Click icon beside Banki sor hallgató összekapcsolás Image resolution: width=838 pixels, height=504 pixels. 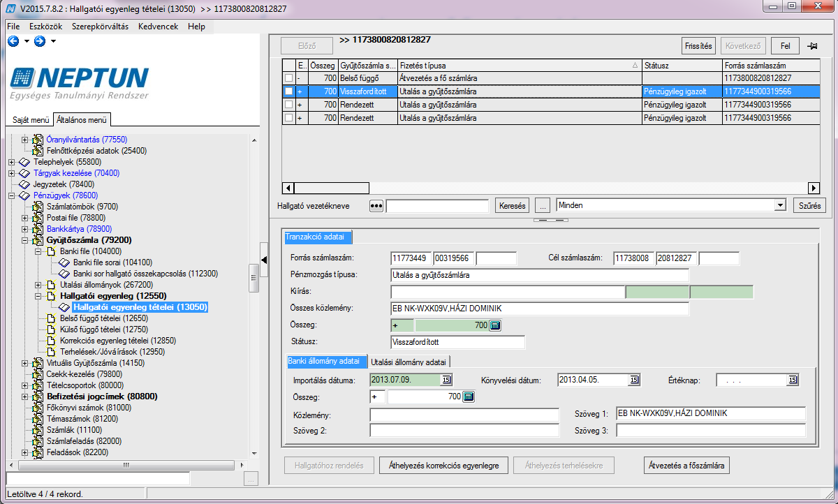(64, 274)
